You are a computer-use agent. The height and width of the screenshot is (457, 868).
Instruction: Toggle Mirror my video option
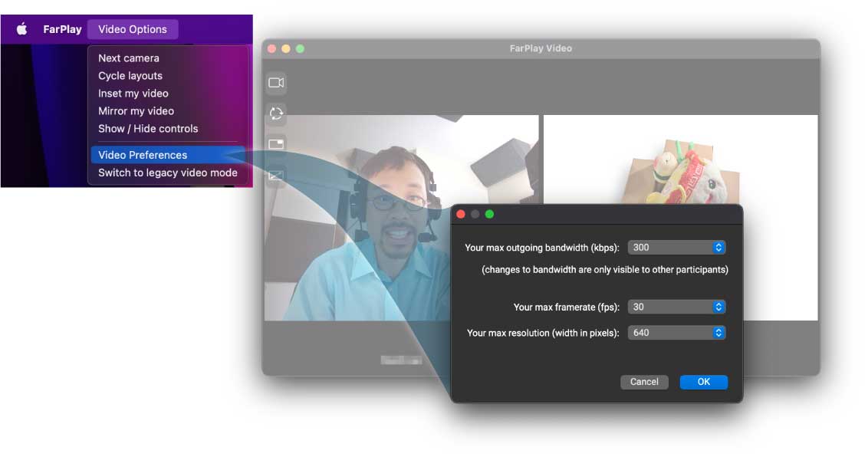136,111
